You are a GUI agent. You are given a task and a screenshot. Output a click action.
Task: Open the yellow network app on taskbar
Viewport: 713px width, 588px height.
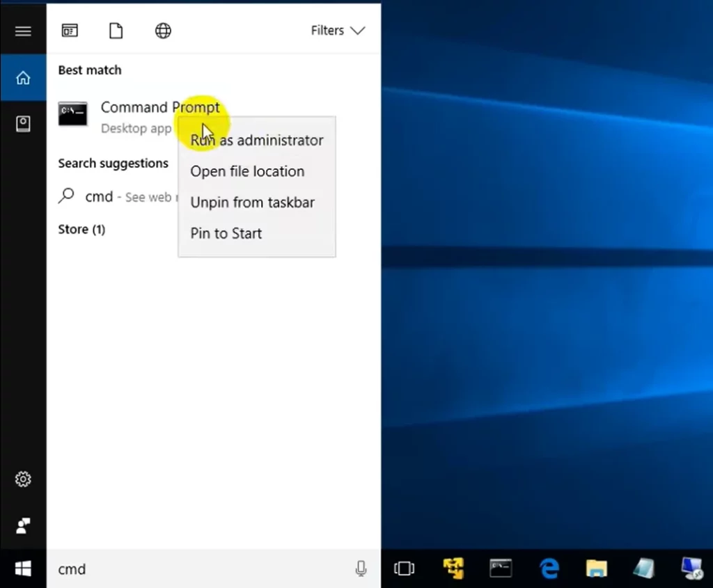(453, 569)
